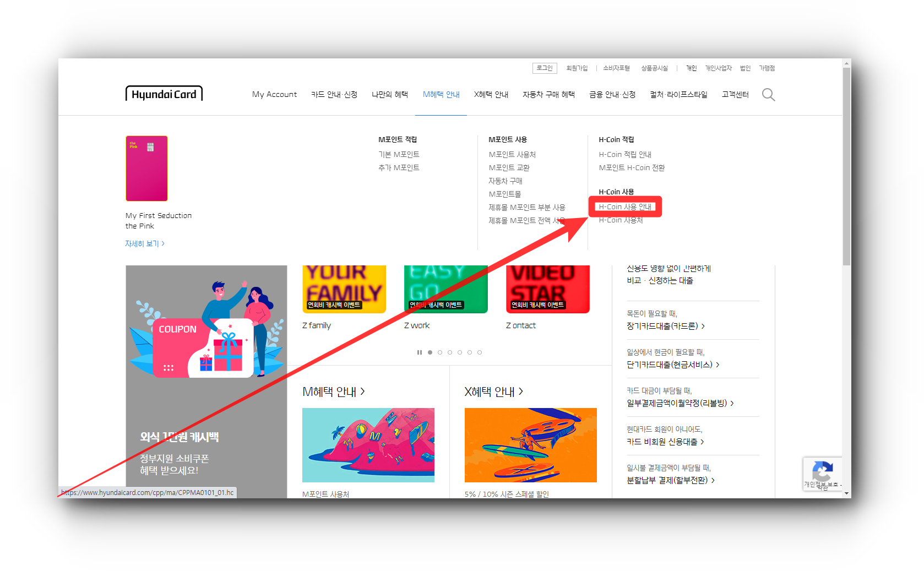Open the 카드 안내·신청 menu
The height and width of the screenshot is (571, 924).
coord(334,95)
